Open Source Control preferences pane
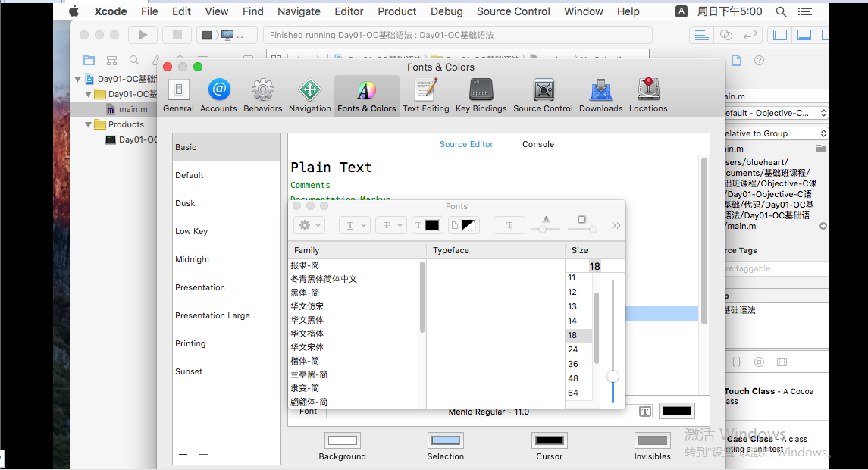Image resolution: width=868 pixels, height=470 pixels. click(x=543, y=96)
